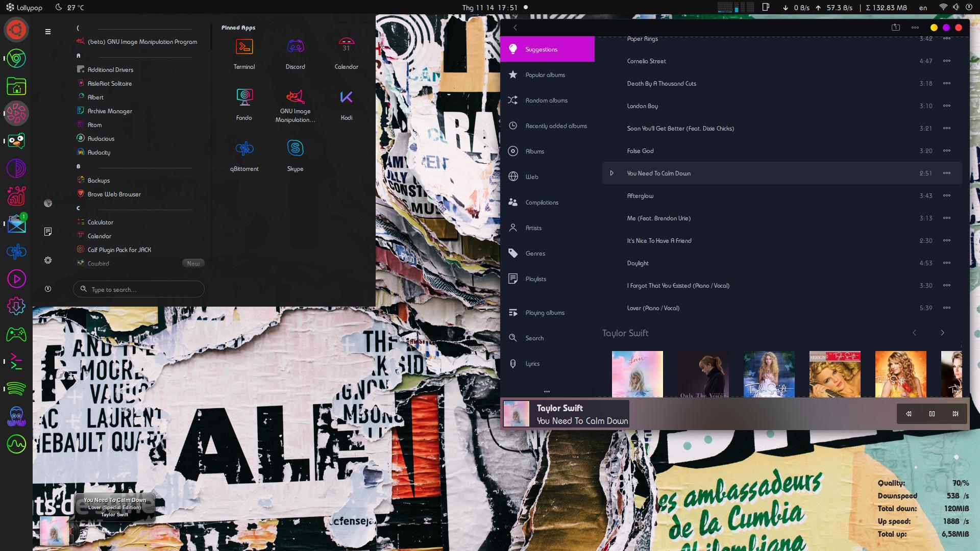Open Popular albums in sidebar
Image resolution: width=980 pixels, height=551 pixels.
(547, 75)
